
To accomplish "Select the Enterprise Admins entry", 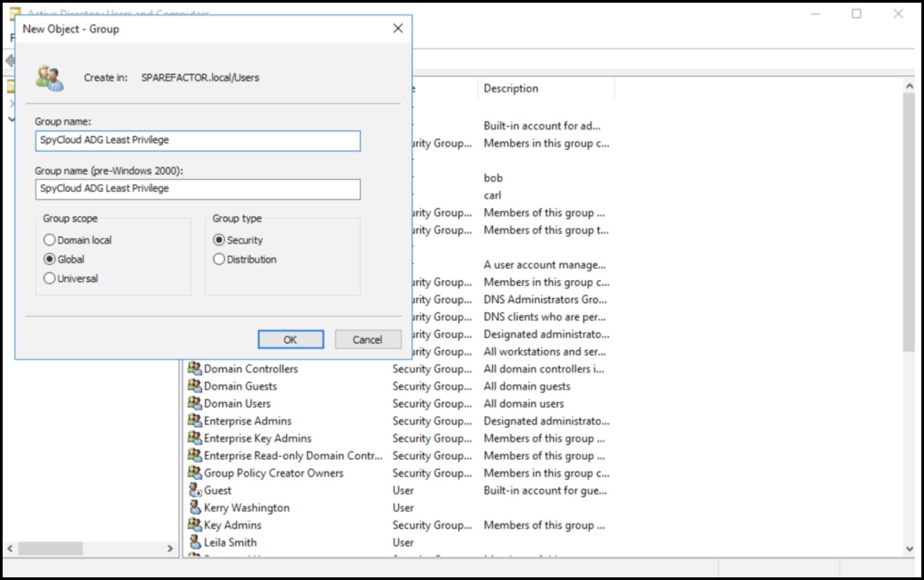I will tap(248, 421).
